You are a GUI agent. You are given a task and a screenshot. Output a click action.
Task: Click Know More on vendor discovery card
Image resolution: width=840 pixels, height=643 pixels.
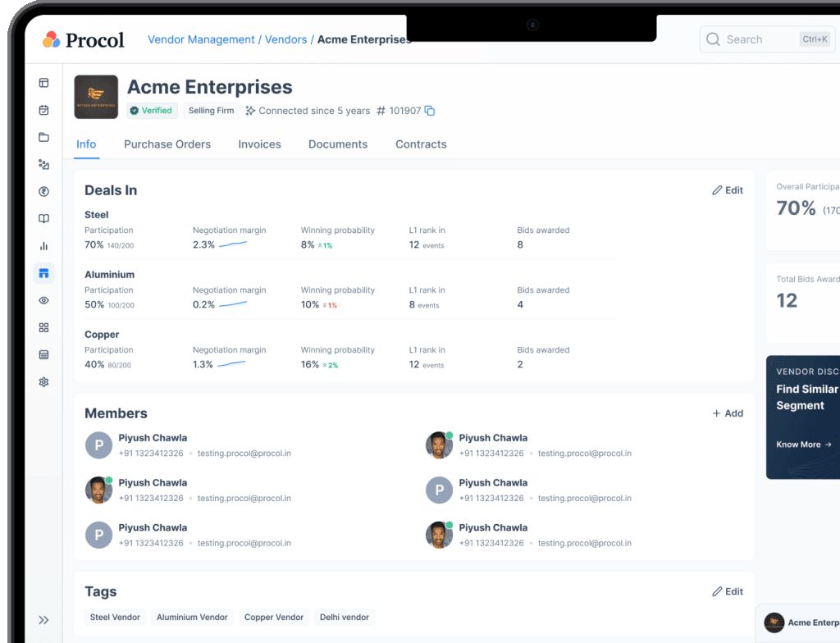coord(804,445)
